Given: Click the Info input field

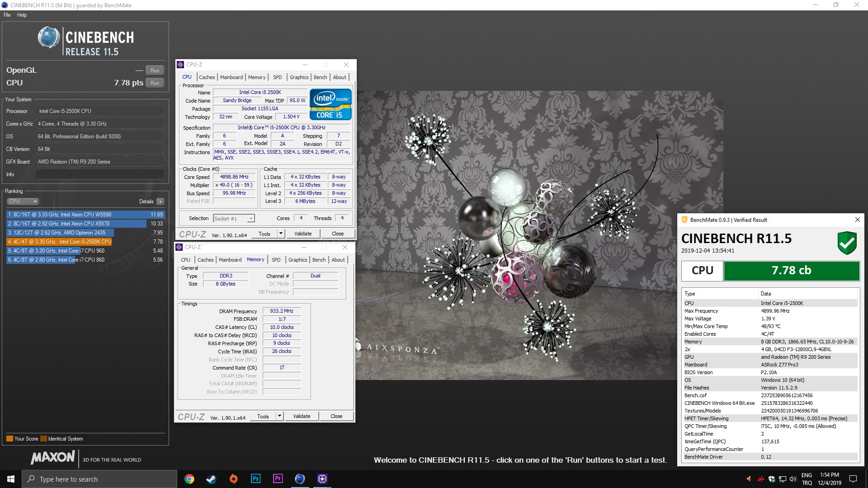Looking at the screenshot, I should point(99,174).
